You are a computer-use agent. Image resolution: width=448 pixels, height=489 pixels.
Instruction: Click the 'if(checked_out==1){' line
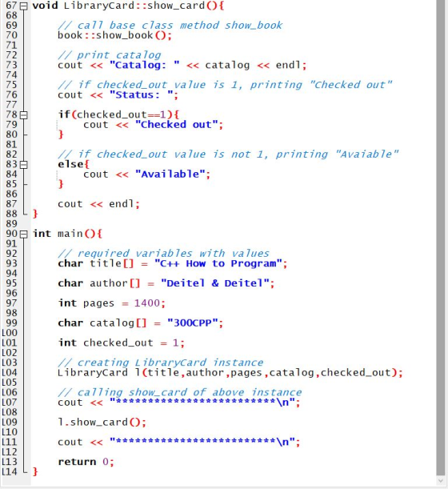[x=118, y=114]
